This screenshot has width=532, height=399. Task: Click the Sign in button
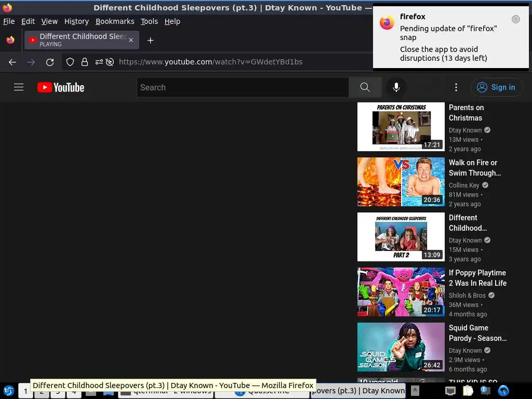(497, 87)
